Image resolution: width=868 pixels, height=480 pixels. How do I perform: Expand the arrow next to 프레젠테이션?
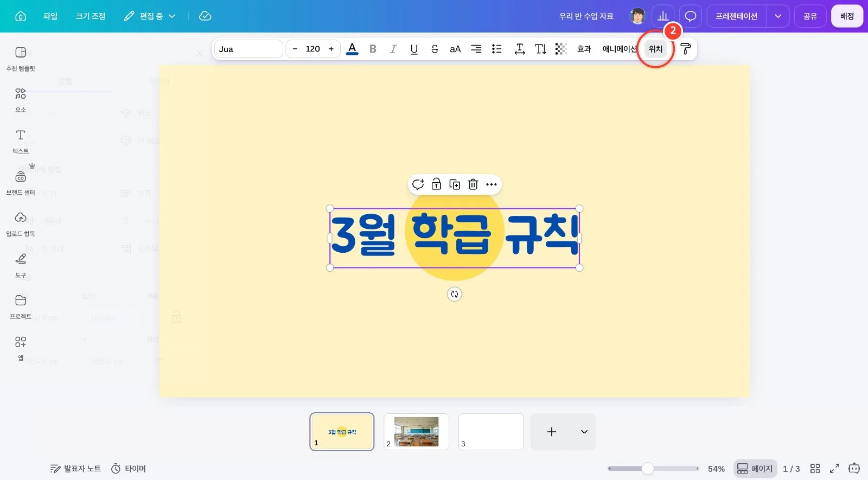click(x=778, y=16)
